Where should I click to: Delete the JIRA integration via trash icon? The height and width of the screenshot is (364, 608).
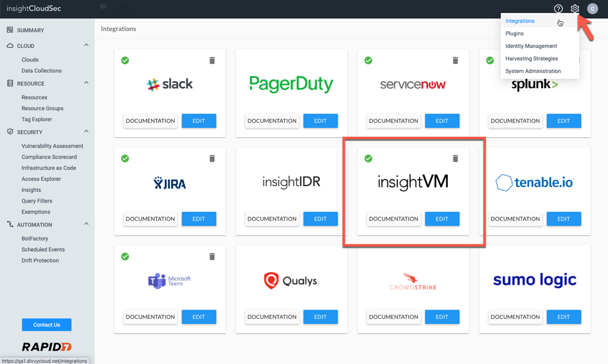pos(212,158)
